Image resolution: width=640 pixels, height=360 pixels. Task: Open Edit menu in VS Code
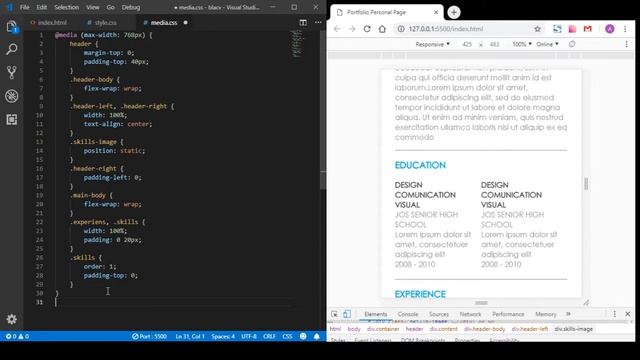click(41, 7)
